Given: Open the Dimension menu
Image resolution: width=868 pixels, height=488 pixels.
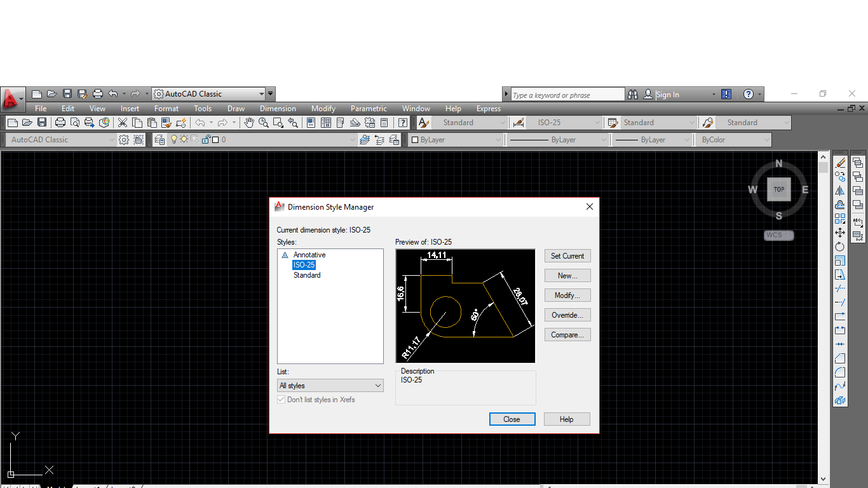Looking at the screenshot, I should (278, 108).
